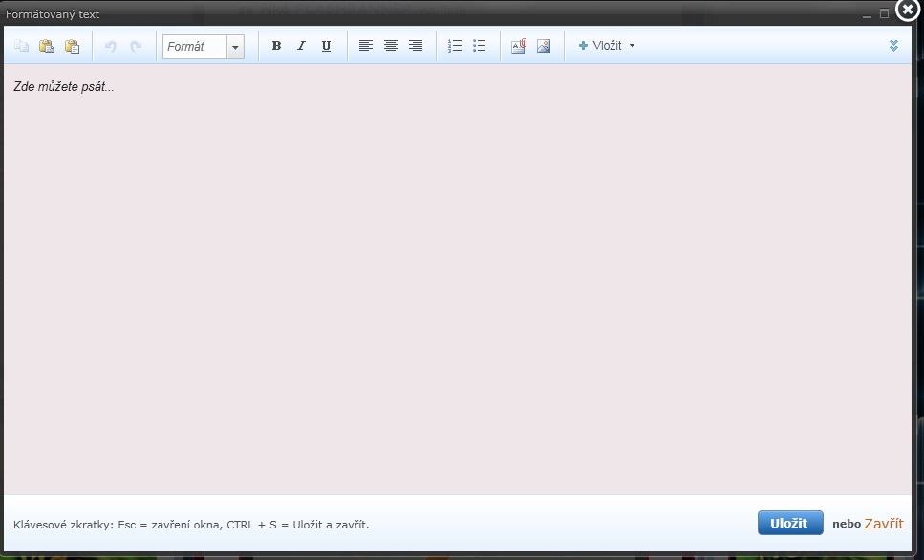Click the Paste as plain text icon
Viewport: 924px width, 560px height.
point(72,46)
